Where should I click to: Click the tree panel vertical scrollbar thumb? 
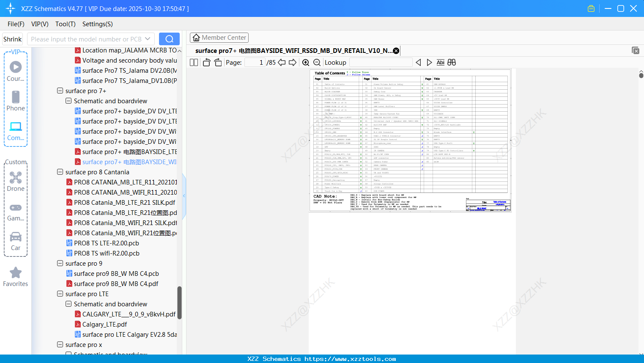tap(179, 302)
